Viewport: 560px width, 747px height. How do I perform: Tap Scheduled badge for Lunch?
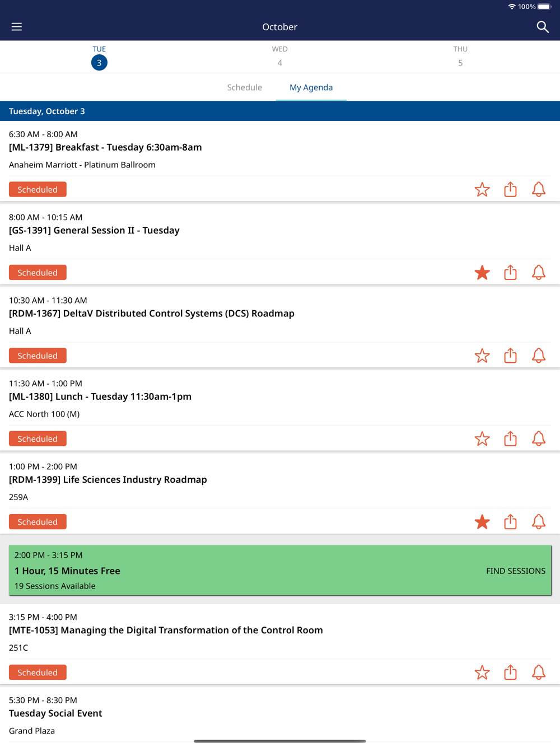[38, 438]
